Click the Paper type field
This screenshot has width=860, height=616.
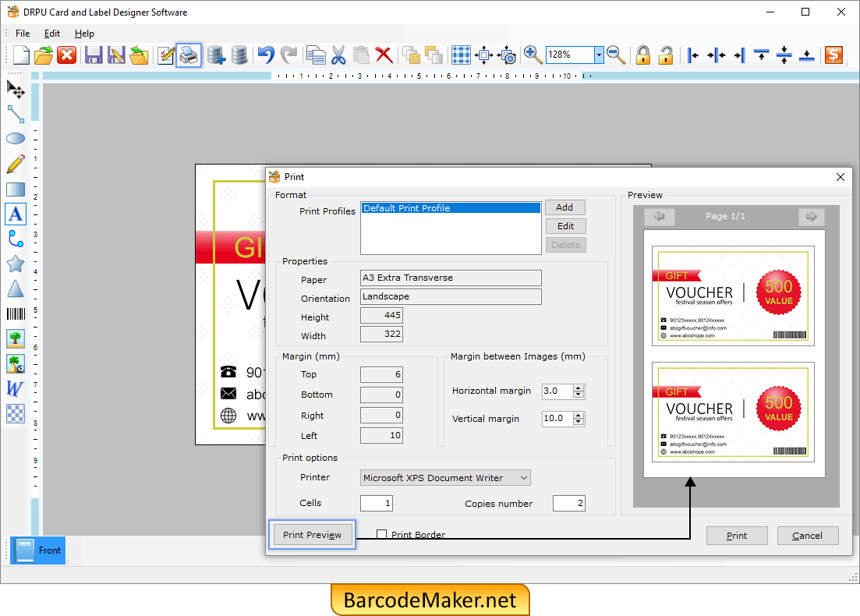click(x=451, y=278)
